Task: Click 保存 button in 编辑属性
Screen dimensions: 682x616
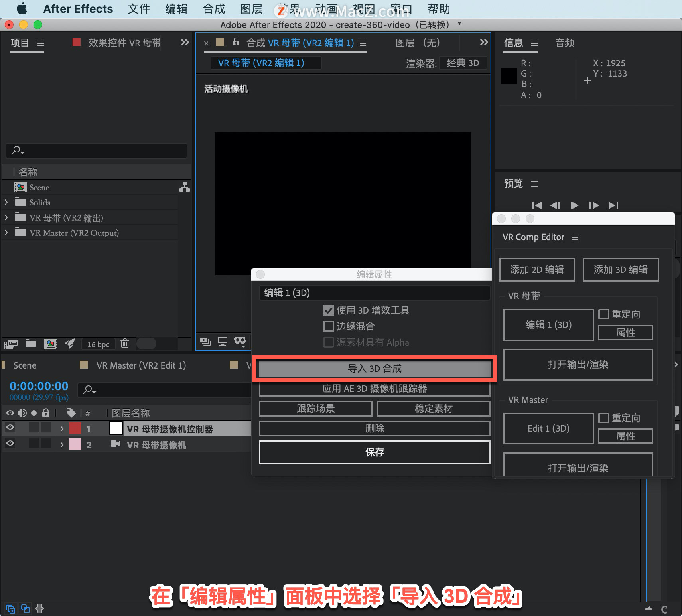Action: 375,452
